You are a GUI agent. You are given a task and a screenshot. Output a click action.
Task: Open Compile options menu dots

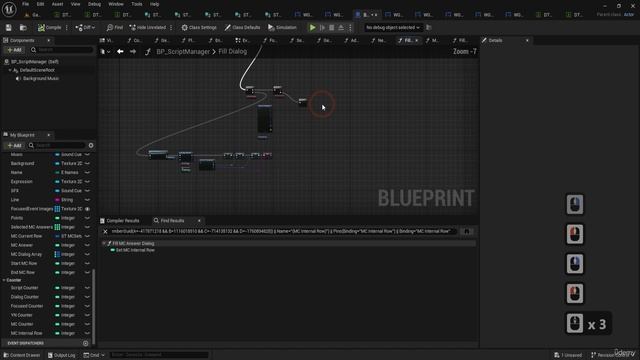point(67,27)
